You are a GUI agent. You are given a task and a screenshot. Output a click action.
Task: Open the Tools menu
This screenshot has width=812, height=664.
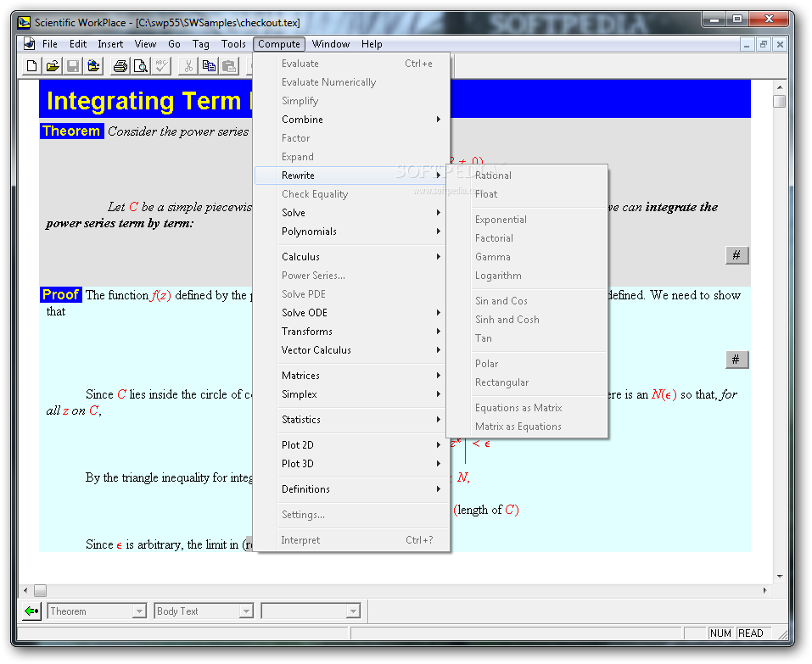pos(233,44)
